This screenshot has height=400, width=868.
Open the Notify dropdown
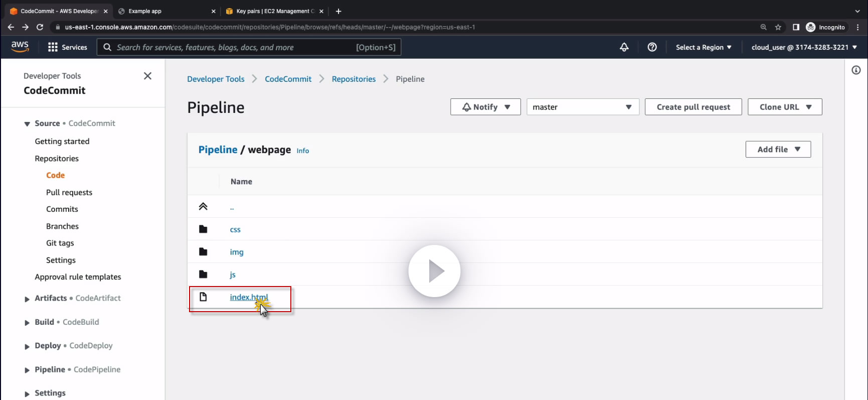pos(485,107)
